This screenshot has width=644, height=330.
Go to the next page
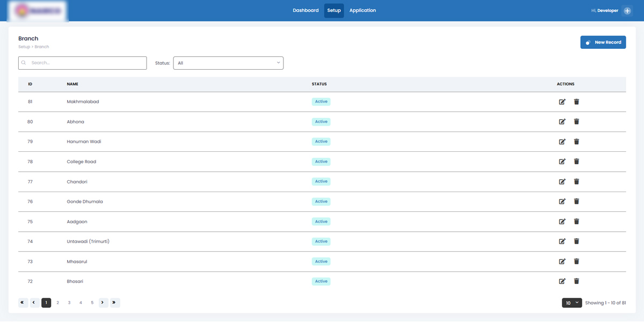click(103, 303)
